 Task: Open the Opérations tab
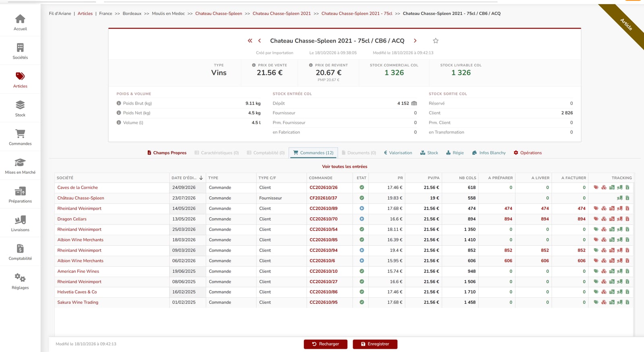click(x=527, y=153)
